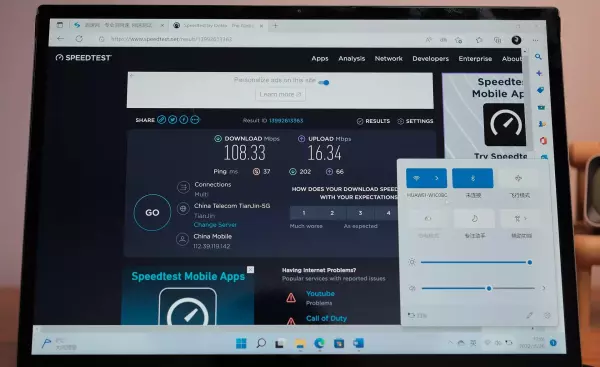
Task: Share result via link icon
Action: [x=161, y=120]
